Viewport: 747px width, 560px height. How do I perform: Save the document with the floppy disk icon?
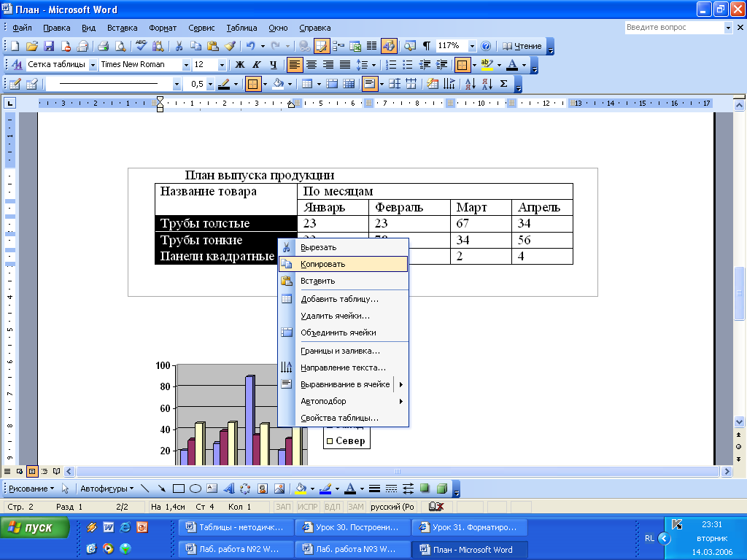pyautogui.click(x=49, y=46)
